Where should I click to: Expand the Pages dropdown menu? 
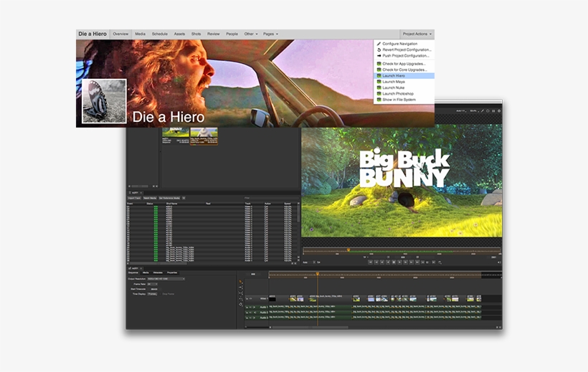[x=270, y=34]
